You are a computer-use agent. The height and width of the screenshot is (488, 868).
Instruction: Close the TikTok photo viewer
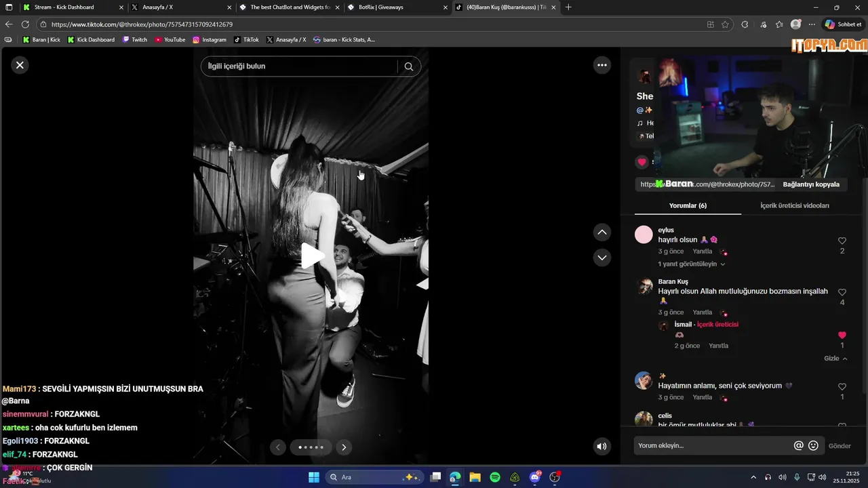20,65
